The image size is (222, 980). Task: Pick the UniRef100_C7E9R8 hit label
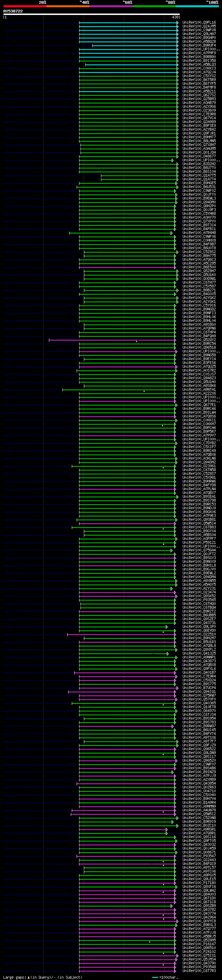tap(199, 114)
